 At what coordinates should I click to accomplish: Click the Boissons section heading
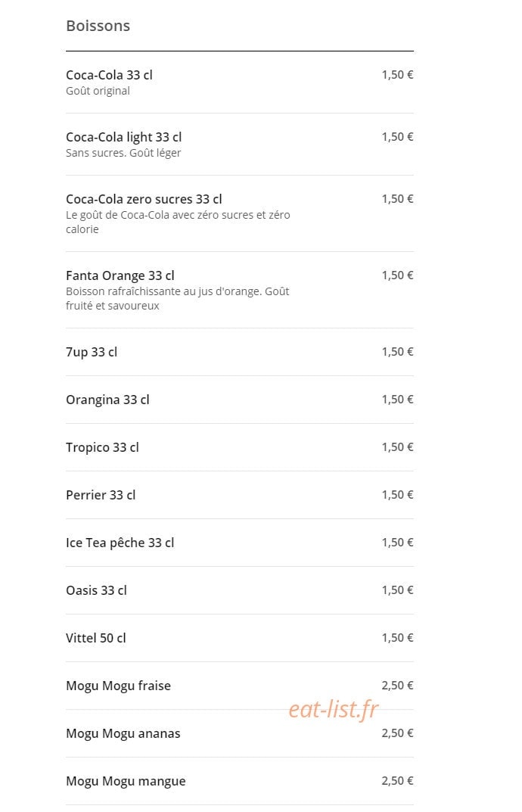(98, 26)
